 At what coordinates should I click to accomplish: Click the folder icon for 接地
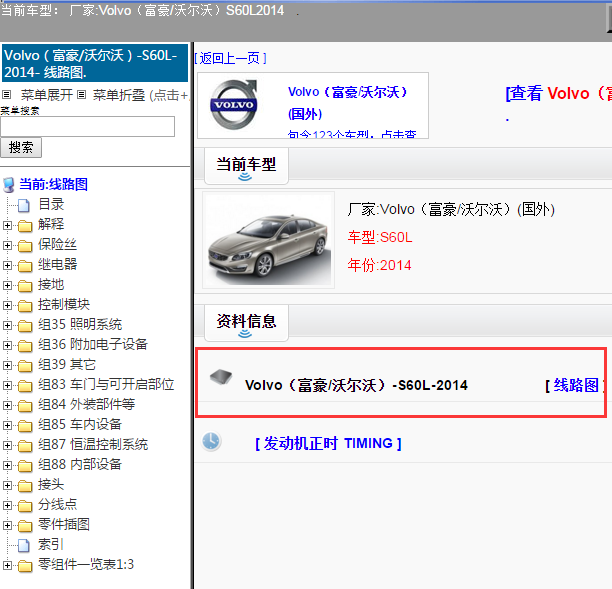pyautogui.click(x=25, y=286)
